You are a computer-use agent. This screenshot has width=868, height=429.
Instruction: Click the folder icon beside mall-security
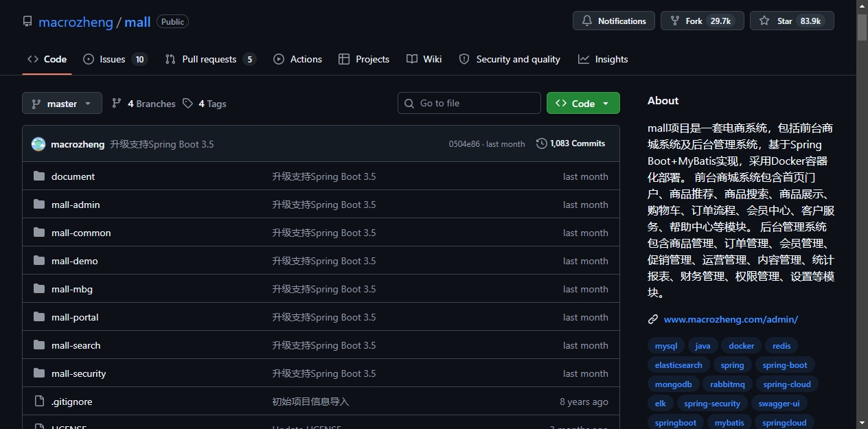coord(39,373)
